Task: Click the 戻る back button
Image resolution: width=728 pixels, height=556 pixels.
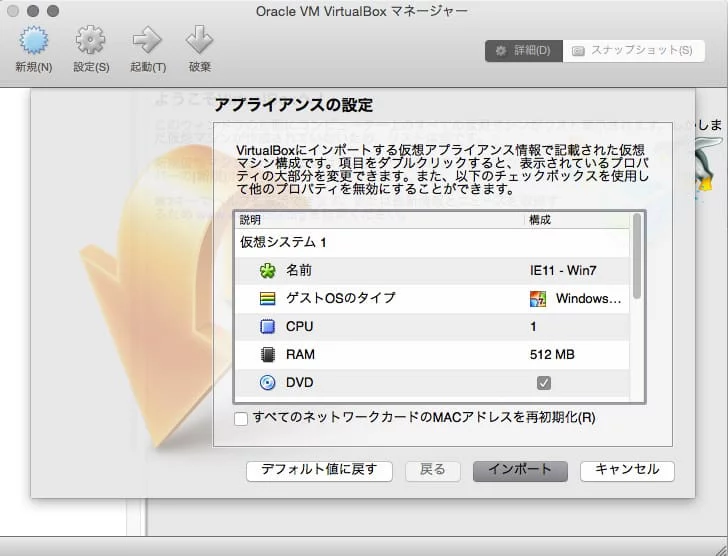Action: click(433, 471)
